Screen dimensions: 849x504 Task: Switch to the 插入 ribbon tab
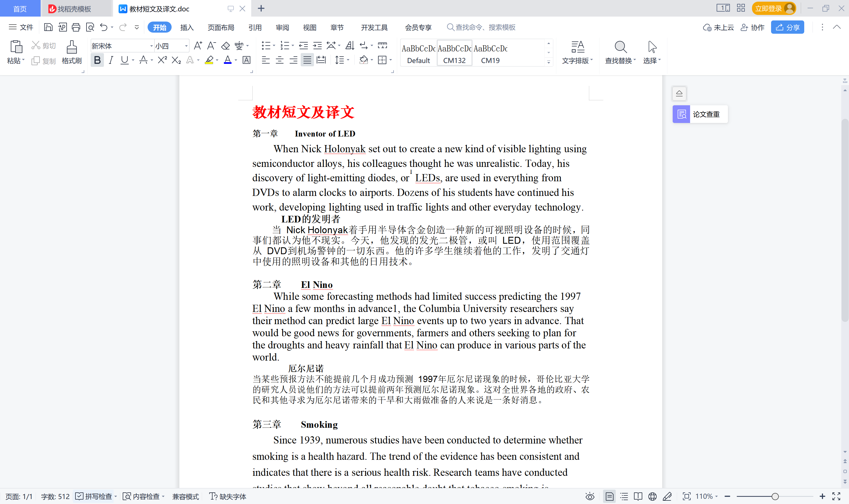187,28
